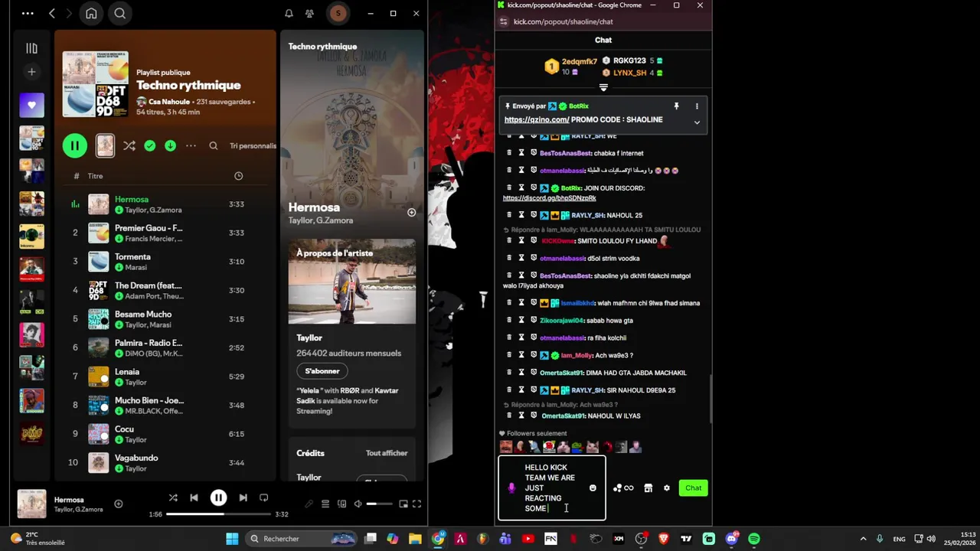Open emoji picker in chat input

(593, 488)
